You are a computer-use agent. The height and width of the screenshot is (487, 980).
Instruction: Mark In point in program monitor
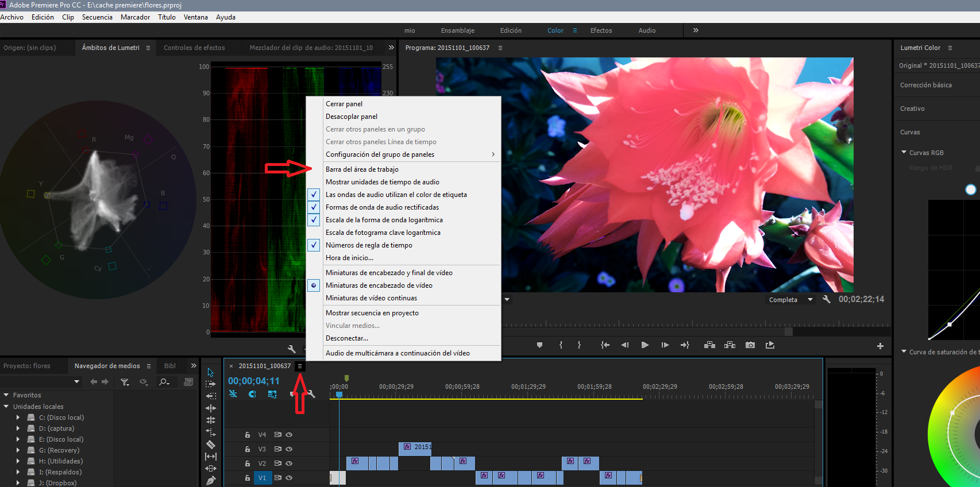tap(561, 345)
